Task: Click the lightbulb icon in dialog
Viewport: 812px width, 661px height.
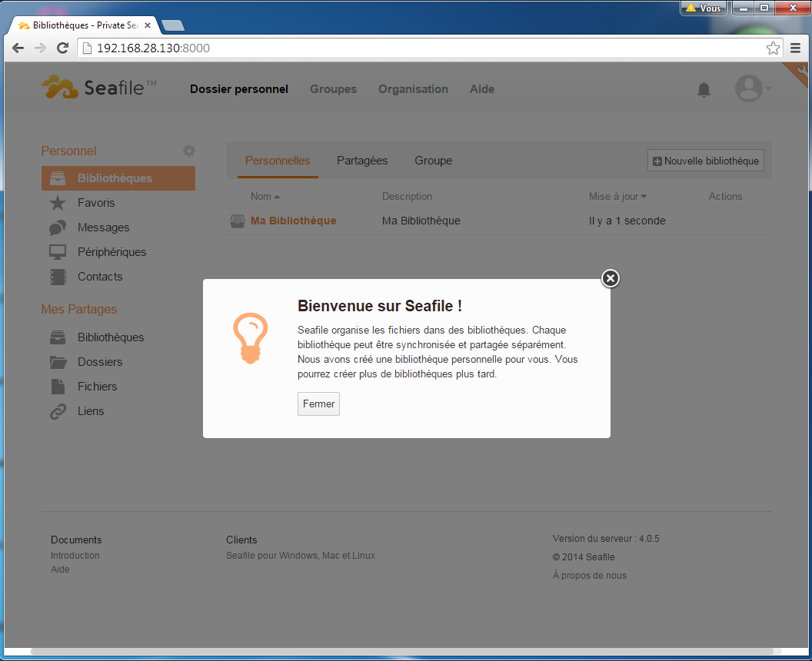Action: (x=250, y=338)
